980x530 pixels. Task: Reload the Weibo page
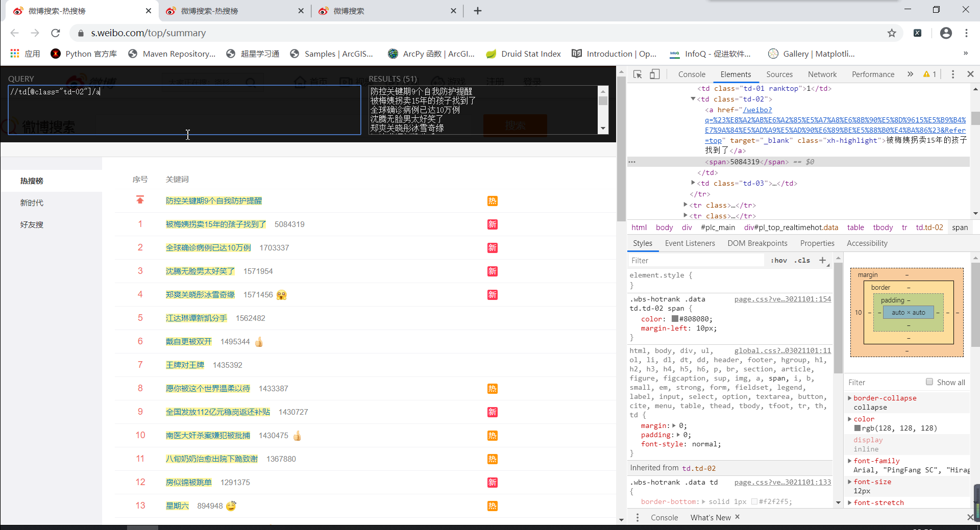[56, 33]
